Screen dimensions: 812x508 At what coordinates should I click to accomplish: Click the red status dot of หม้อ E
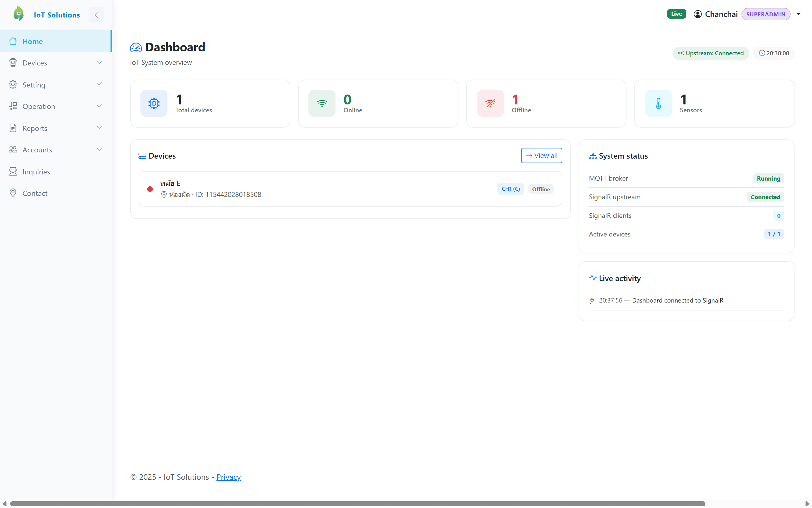[x=150, y=189]
